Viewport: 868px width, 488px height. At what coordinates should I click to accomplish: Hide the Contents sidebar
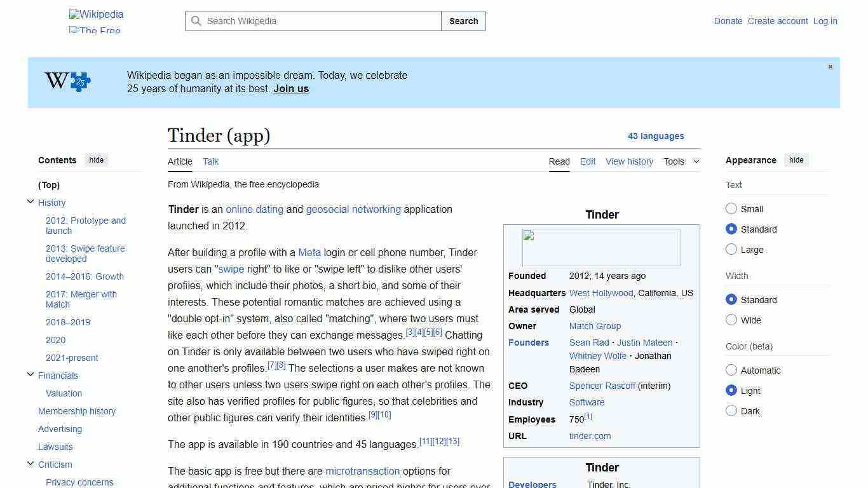pos(96,160)
